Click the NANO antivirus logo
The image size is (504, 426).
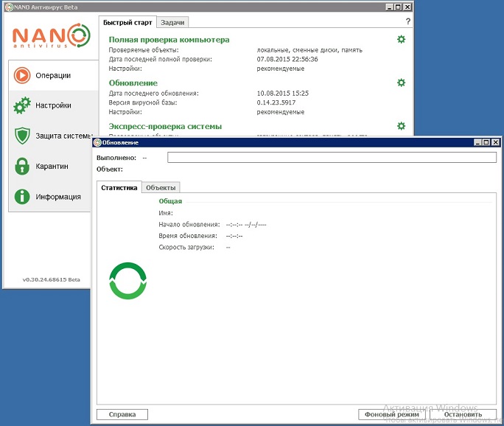[49, 38]
